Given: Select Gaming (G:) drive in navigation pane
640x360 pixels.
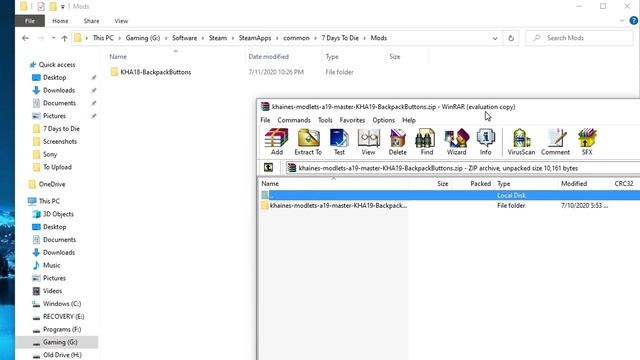Looking at the screenshot, I should (x=60, y=342).
